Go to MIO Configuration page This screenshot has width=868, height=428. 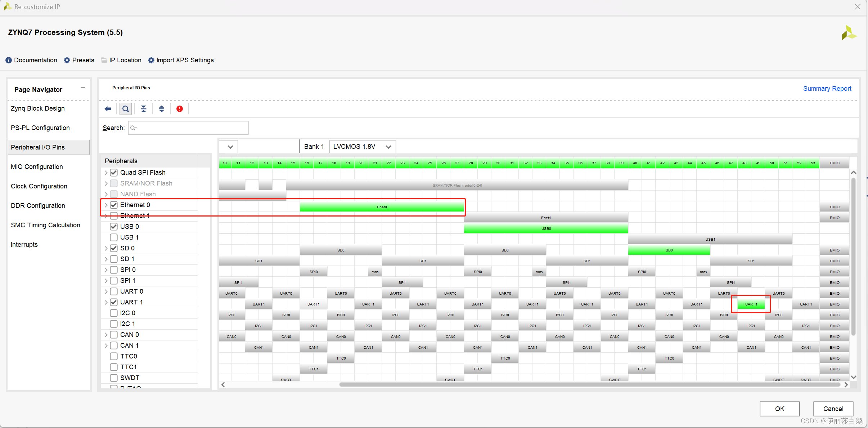point(37,167)
